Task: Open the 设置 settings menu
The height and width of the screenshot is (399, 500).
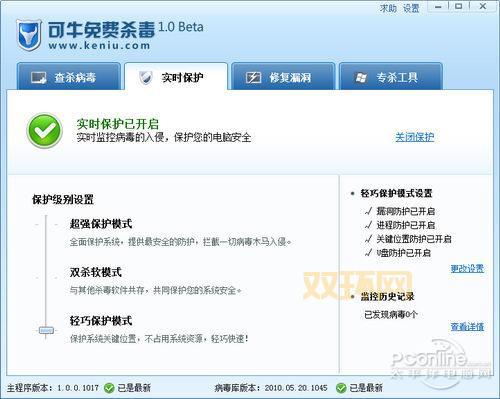Action: coord(411,8)
